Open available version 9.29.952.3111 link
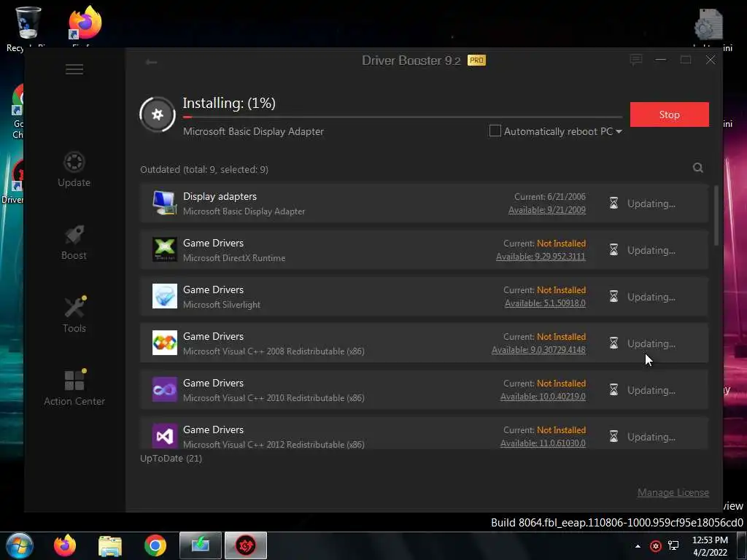The height and width of the screenshot is (560, 747). tap(541, 257)
